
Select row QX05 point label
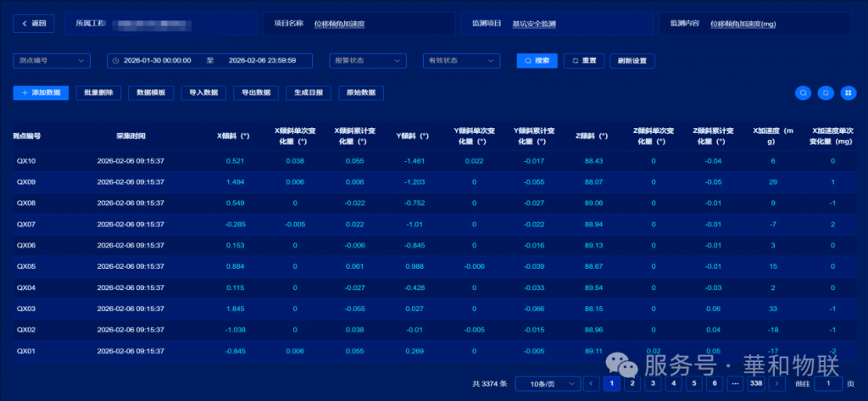[x=25, y=266]
